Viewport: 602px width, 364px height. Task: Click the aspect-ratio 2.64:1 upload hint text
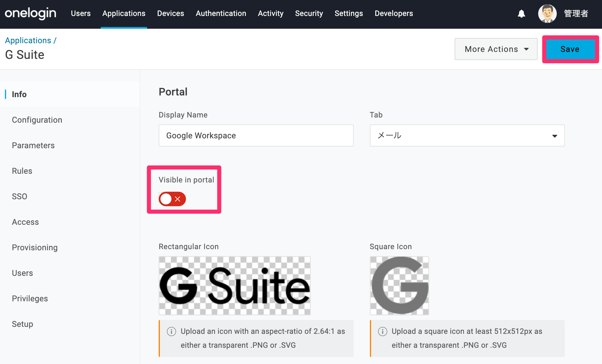point(263,338)
